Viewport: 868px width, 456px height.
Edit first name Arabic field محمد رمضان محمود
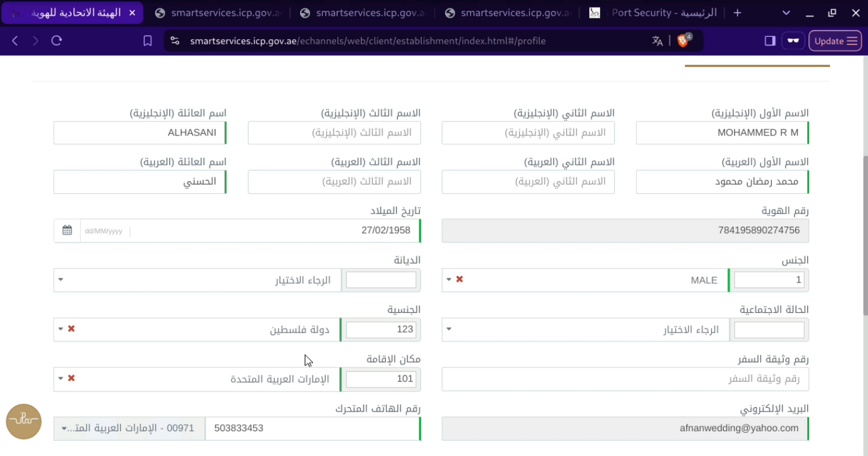722,182
